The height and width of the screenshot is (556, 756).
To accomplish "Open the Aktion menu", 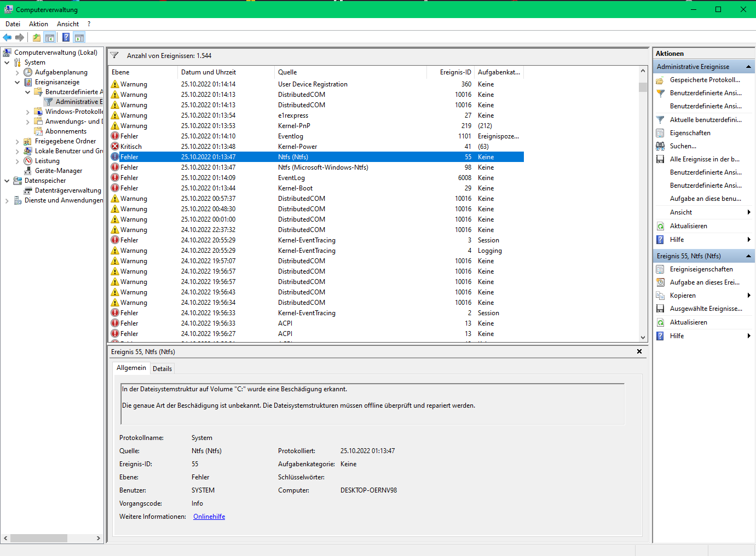I will click(38, 24).
